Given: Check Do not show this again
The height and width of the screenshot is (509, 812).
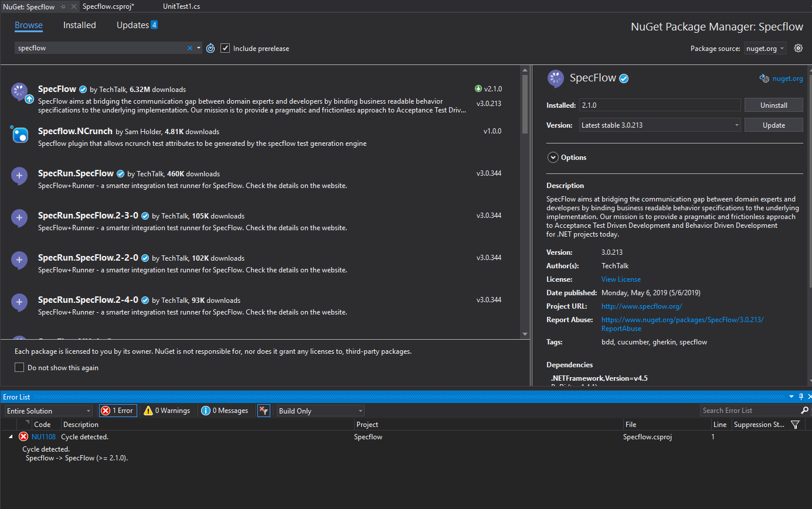Looking at the screenshot, I should point(19,367).
